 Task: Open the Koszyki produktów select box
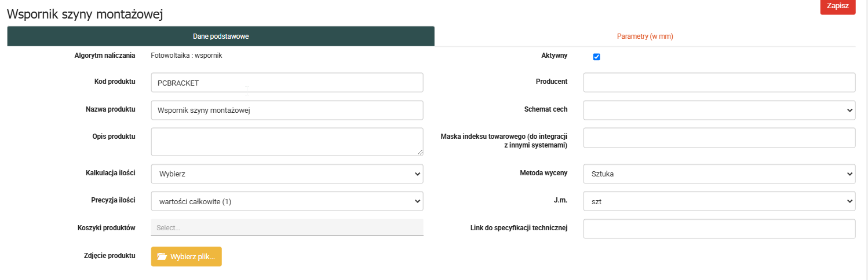click(287, 227)
